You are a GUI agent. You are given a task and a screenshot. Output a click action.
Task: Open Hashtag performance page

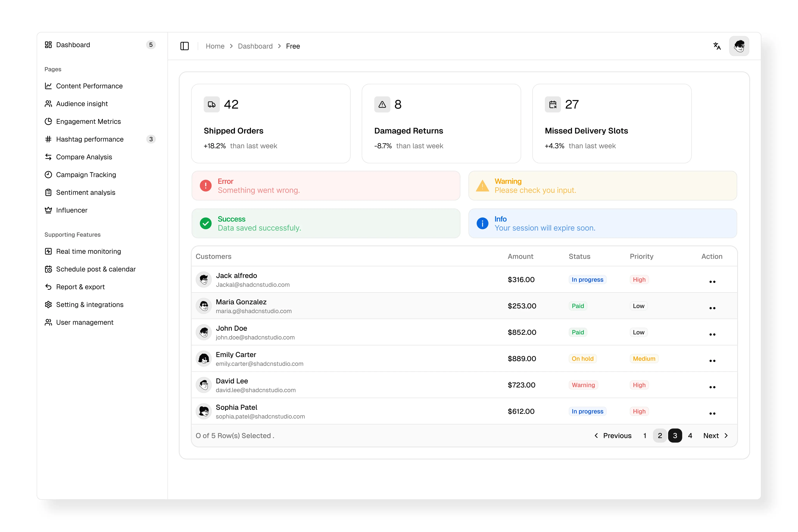pos(100,139)
